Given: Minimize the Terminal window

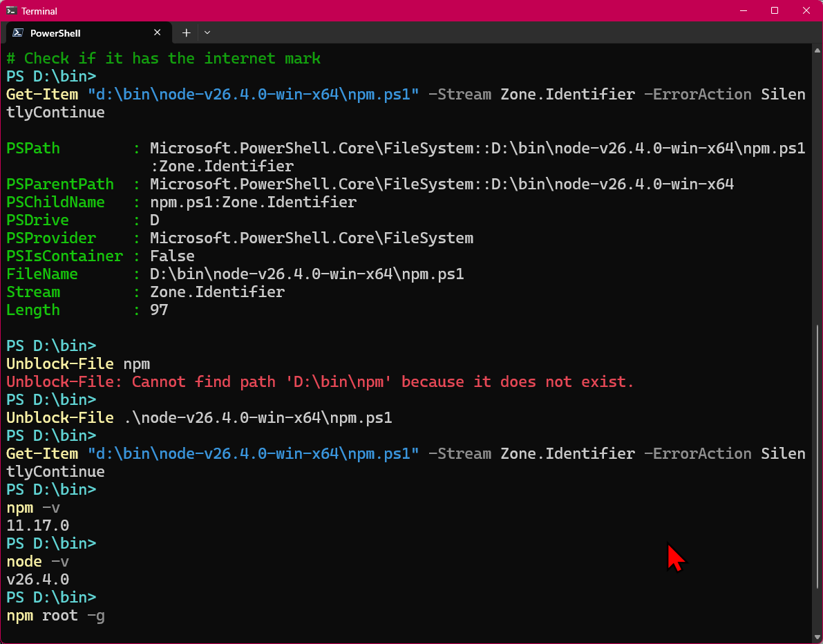Looking at the screenshot, I should pyautogui.click(x=743, y=10).
